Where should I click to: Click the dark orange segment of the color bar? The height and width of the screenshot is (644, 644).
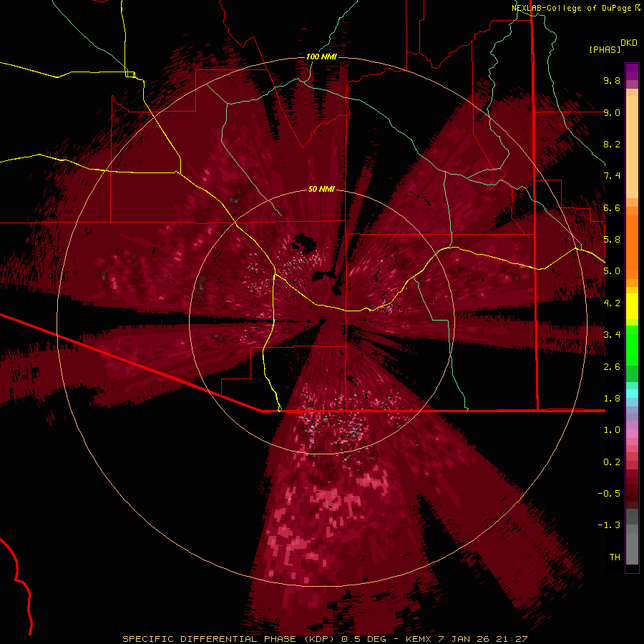[x=632, y=246]
